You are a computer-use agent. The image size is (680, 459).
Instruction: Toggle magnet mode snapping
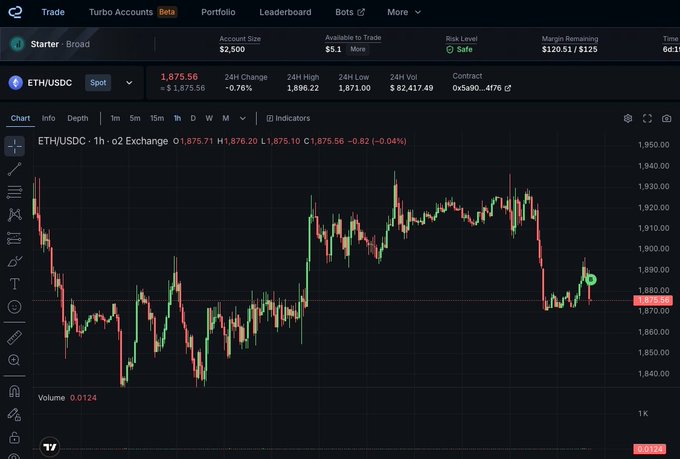(14, 391)
